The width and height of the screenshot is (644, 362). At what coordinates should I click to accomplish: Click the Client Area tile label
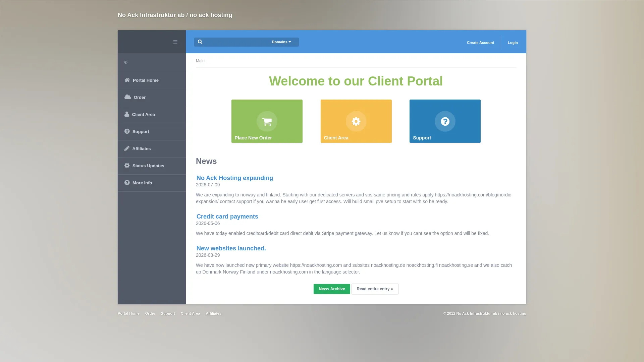[x=336, y=138]
